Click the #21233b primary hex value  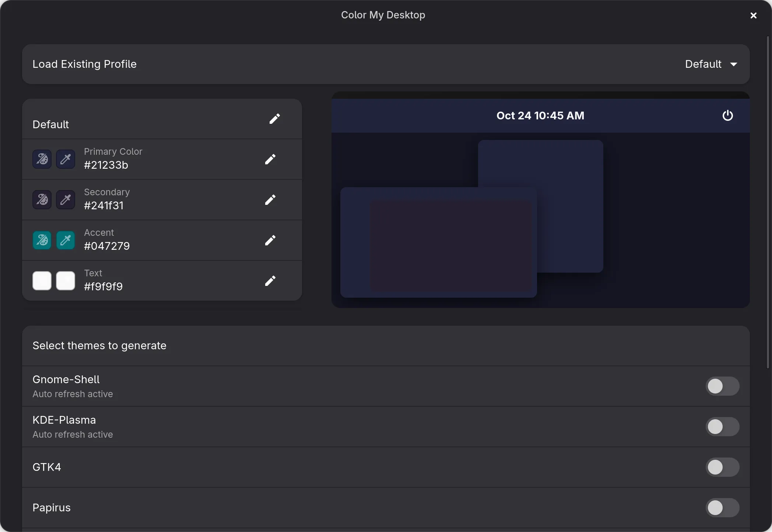106,165
